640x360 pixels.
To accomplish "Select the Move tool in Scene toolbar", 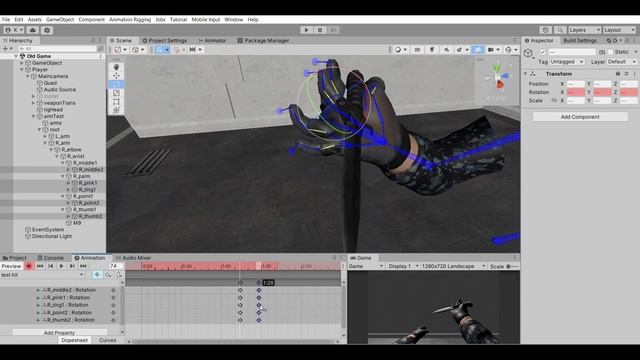I will (x=116, y=76).
